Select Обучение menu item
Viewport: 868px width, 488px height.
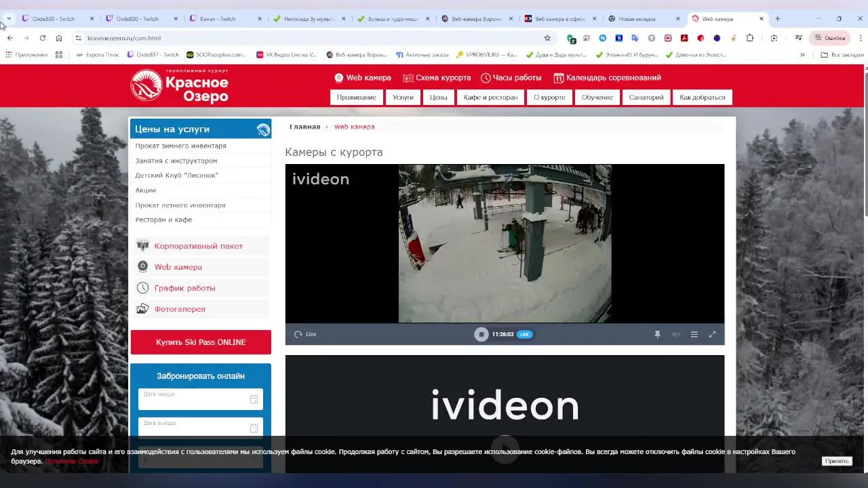(597, 98)
